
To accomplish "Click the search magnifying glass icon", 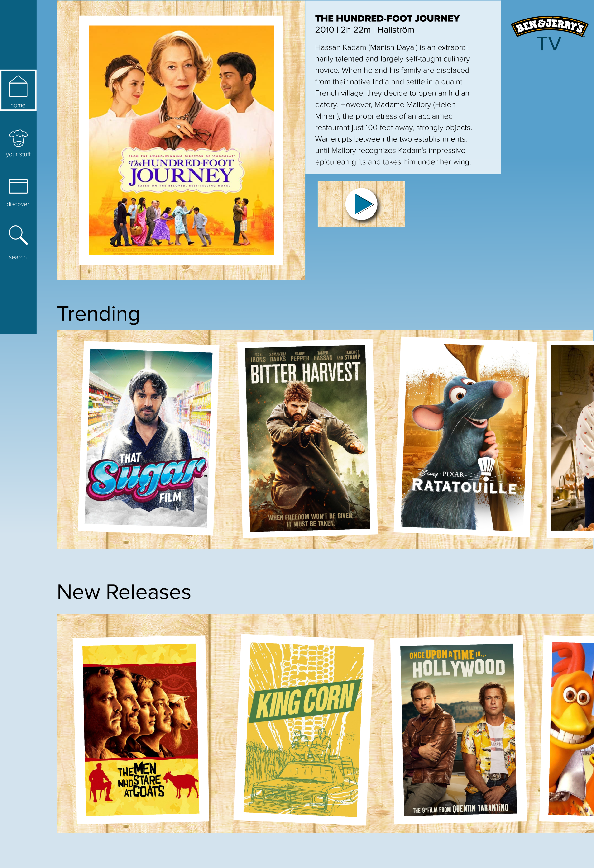I will tap(18, 235).
